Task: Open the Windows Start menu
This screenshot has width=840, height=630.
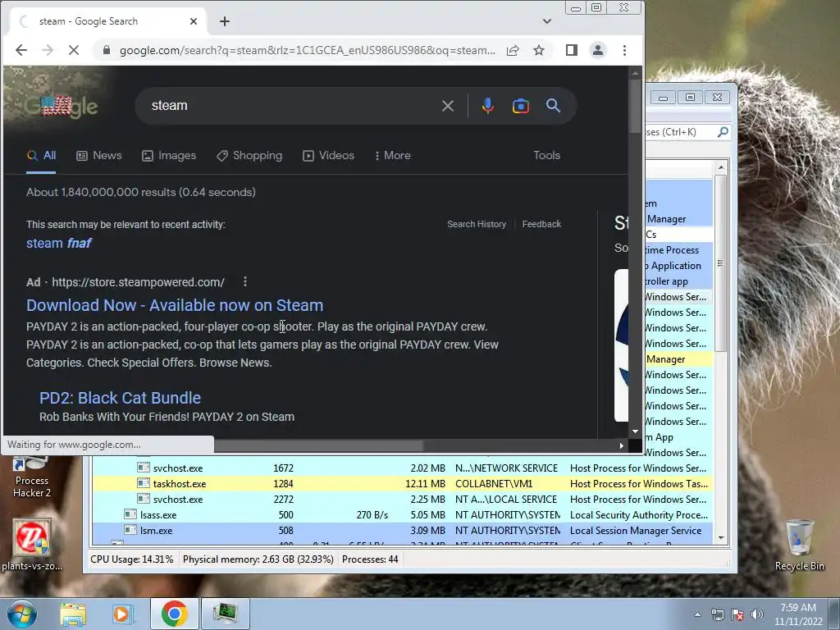Action: click(x=21, y=614)
